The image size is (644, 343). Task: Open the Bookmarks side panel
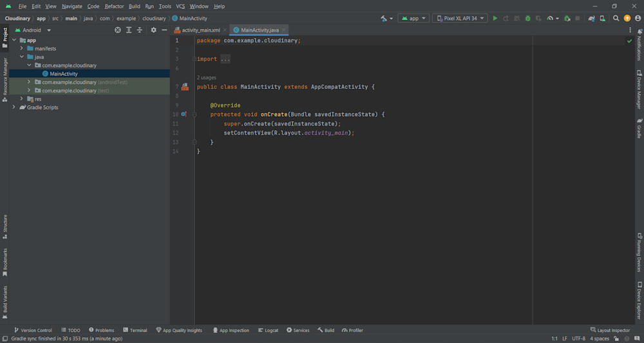pyautogui.click(x=5, y=262)
